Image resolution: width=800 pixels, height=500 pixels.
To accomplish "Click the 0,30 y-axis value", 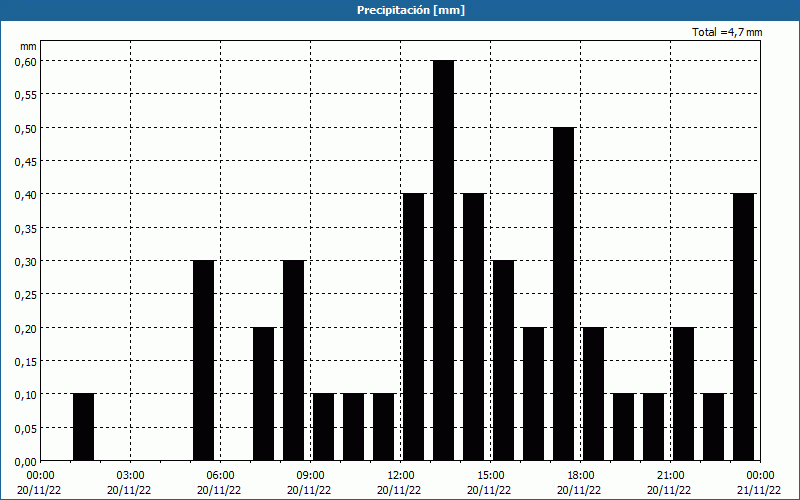I will click(x=26, y=261).
